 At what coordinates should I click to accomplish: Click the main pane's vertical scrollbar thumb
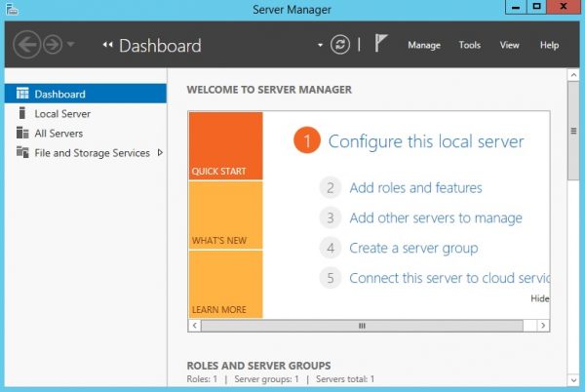pyautogui.click(x=573, y=131)
